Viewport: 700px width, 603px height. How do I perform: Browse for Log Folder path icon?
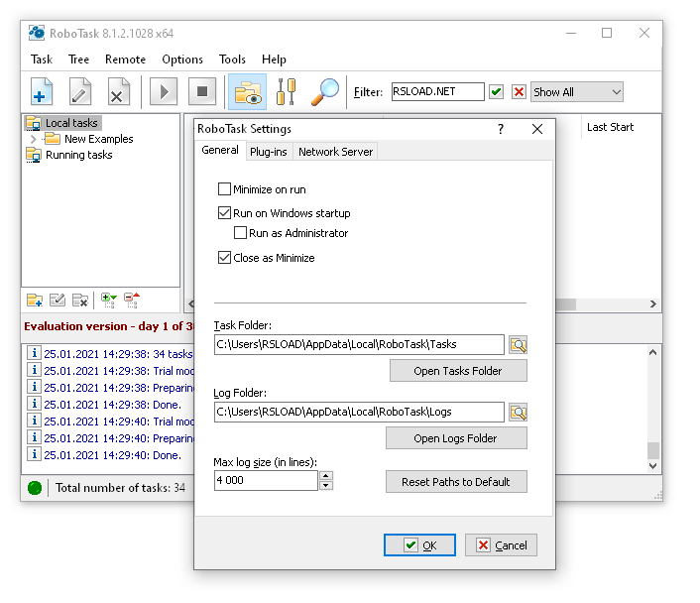point(519,413)
